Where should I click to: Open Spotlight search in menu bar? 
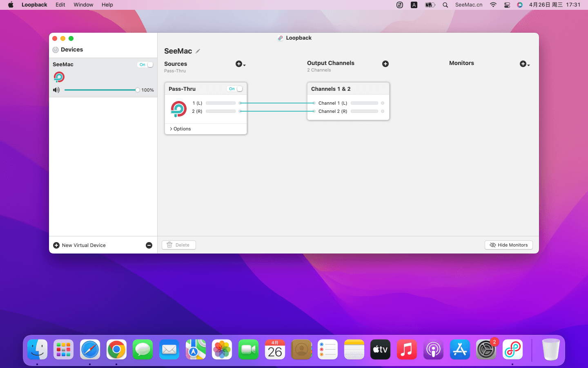point(445,5)
